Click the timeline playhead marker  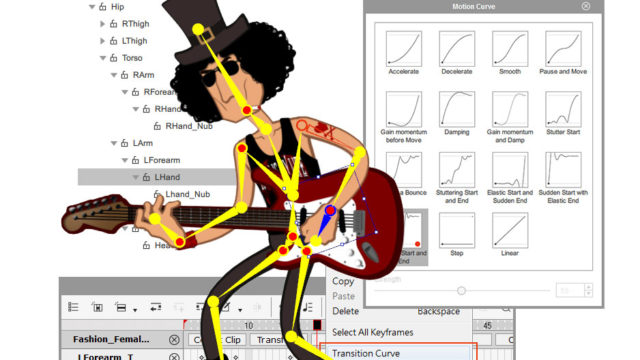317,325
